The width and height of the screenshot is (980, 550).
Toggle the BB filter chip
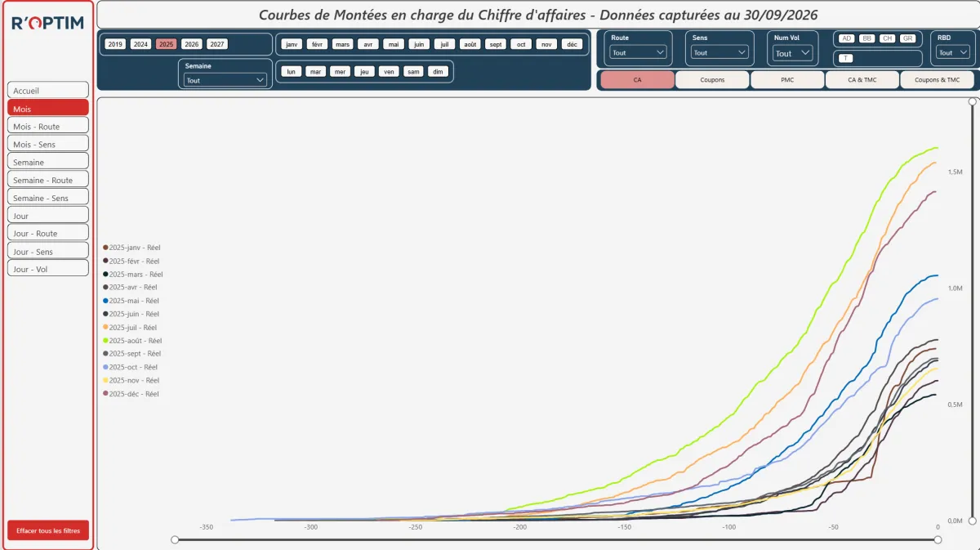866,38
